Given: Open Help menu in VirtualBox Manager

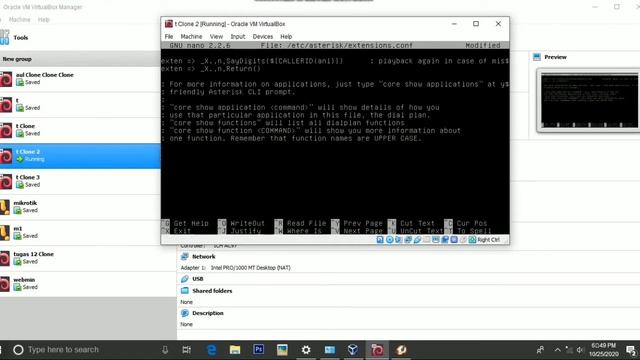Looking at the screenshot, I should tap(43, 20).
